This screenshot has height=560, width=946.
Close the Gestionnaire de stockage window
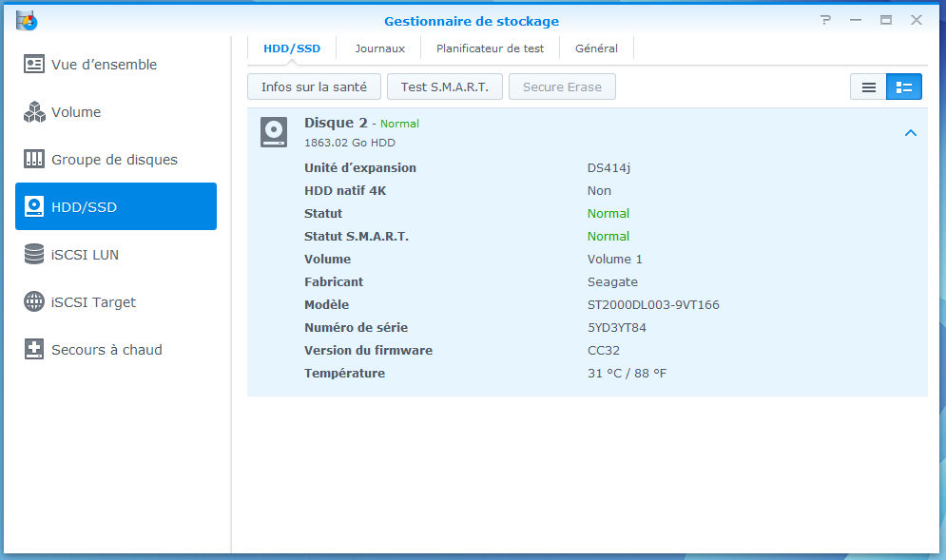coord(917,20)
